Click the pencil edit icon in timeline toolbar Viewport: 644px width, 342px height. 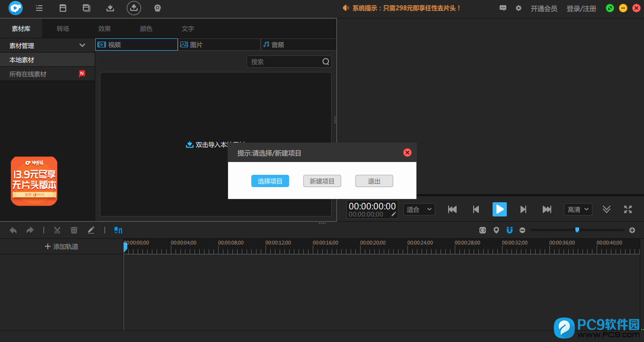[x=91, y=230]
